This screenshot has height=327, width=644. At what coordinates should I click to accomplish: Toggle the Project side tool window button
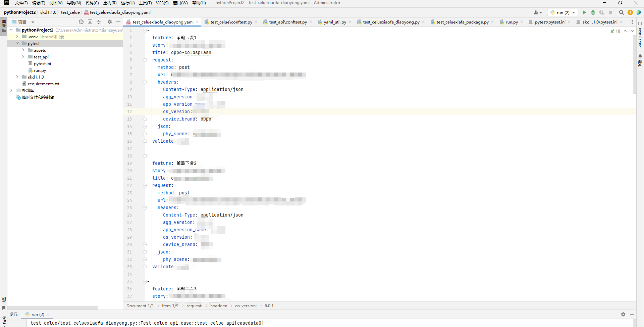tap(4, 26)
